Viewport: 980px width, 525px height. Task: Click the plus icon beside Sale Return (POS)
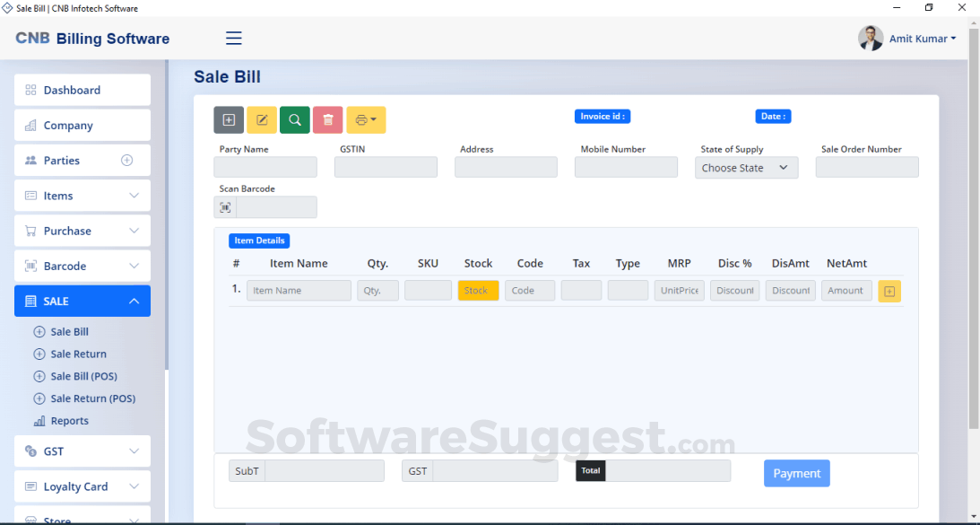pyautogui.click(x=39, y=398)
